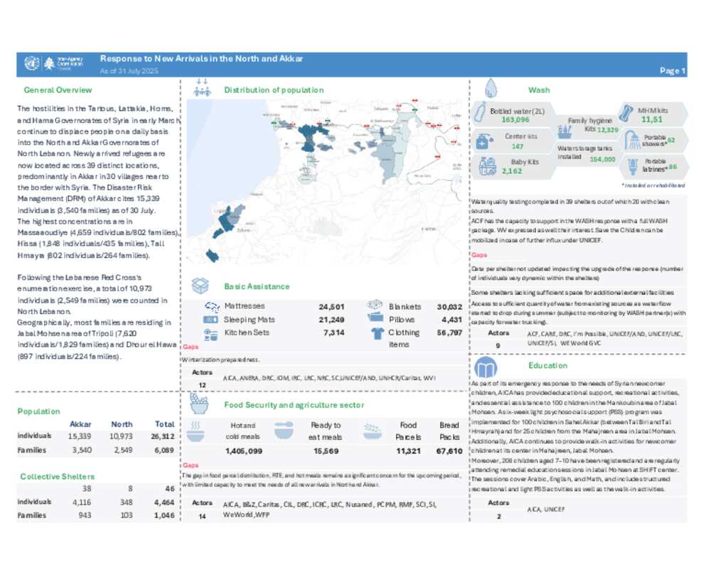Screen dimensions: 728x562
Task: Click the Clothing items t-shirt icon
Action: tap(376, 332)
